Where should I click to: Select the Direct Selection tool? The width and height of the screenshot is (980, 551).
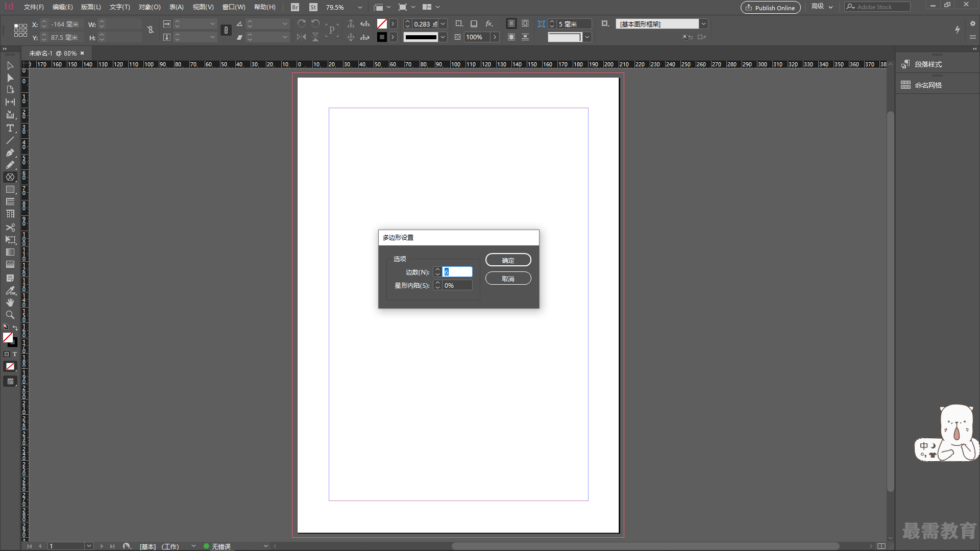click(x=10, y=78)
